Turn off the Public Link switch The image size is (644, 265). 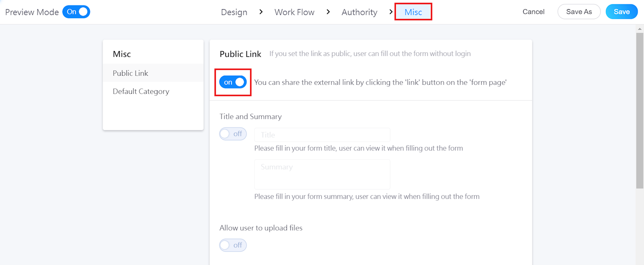(233, 82)
